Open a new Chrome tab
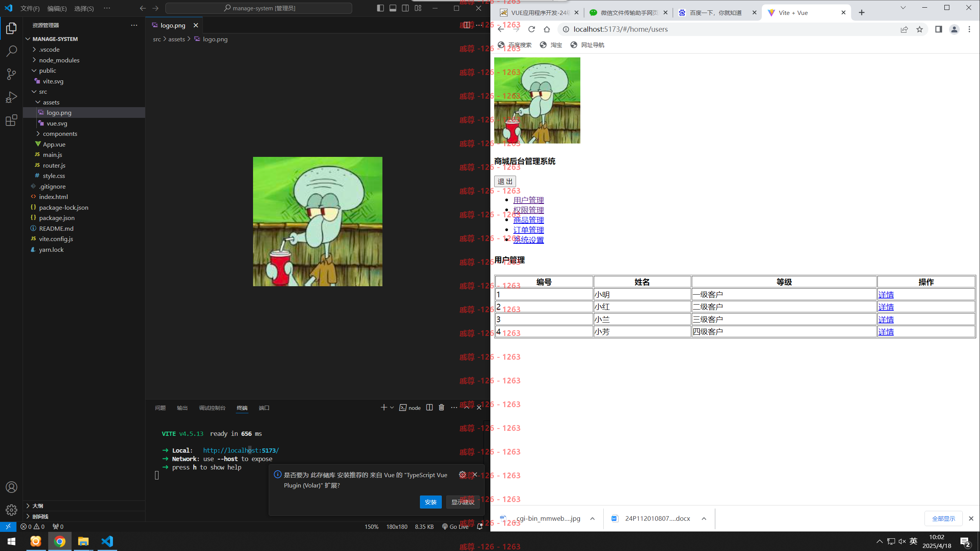 coord(862,13)
